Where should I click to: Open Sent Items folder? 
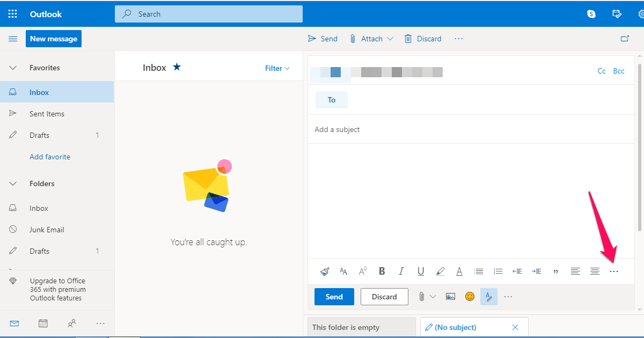click(x=57, y=114)
